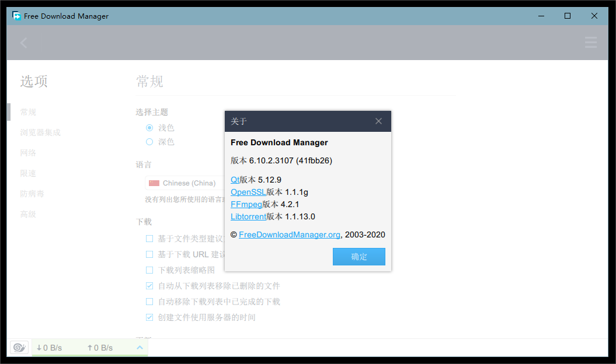Open the Chinese (China) language dropdown
Image resolution: width=616 pixels, height=364 pixels.
[185, 183]
